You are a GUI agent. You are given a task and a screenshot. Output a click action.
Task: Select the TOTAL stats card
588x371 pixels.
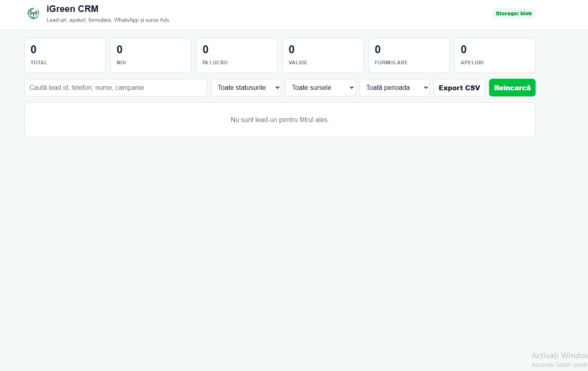(65, 55)
